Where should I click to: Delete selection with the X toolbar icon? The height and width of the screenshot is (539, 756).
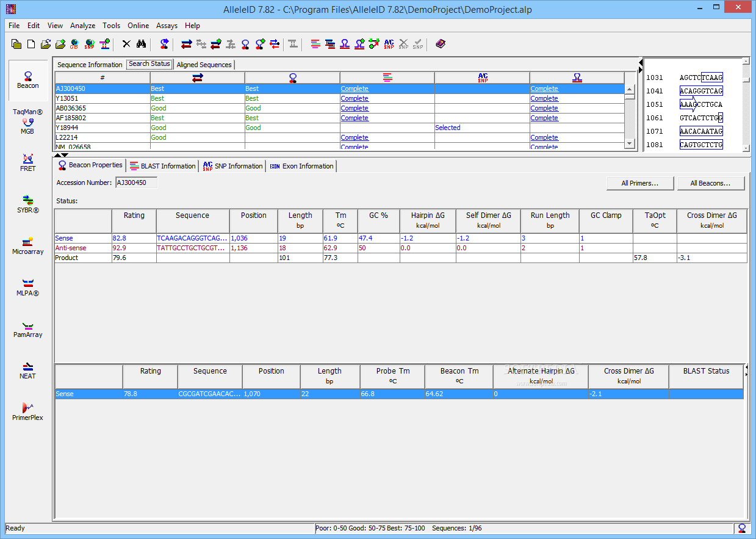coord(126,44)
